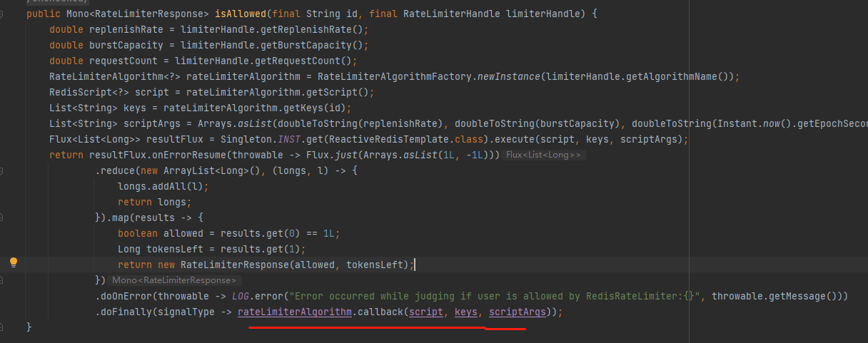This screenshot has width=868, height=343.
Task: Click 'Long tokensLeft' variable declaration
Action: [161, 249]
